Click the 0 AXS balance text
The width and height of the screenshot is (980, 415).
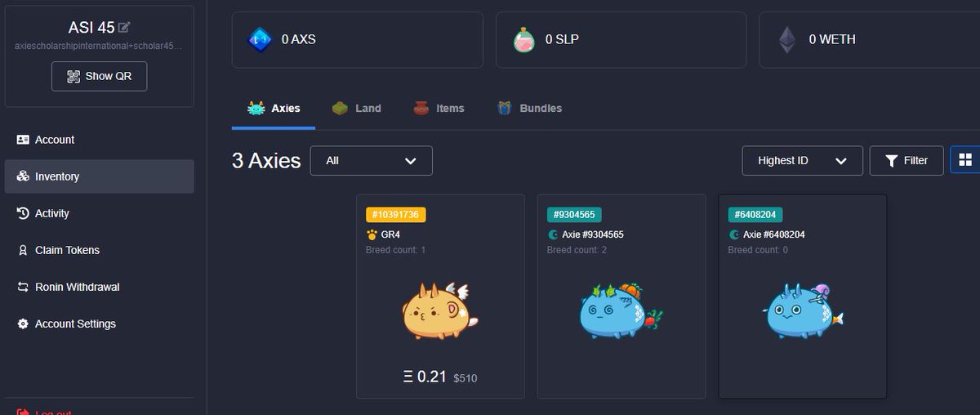(298, 39)
